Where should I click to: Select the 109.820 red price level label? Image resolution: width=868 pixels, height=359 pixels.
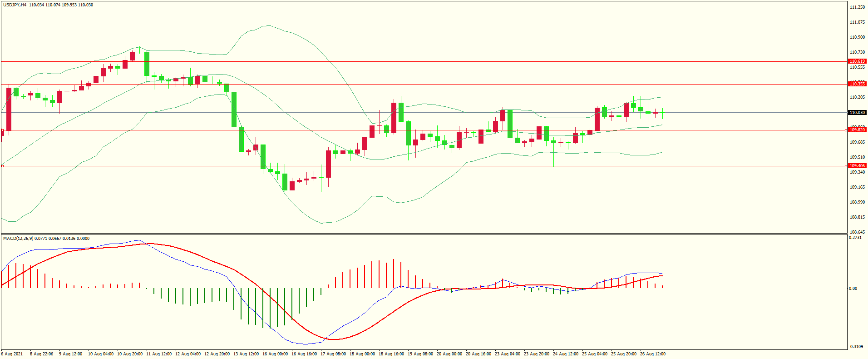coord(857,130)
